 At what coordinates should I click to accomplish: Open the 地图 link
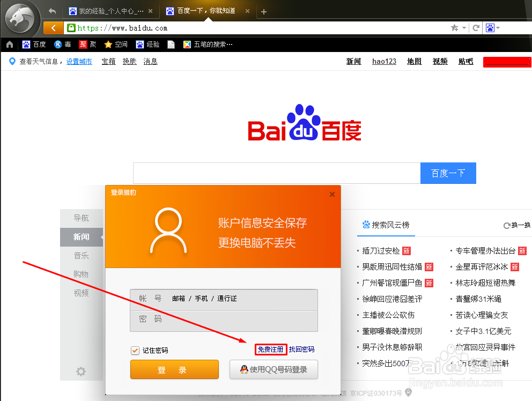tap(414, 62)
